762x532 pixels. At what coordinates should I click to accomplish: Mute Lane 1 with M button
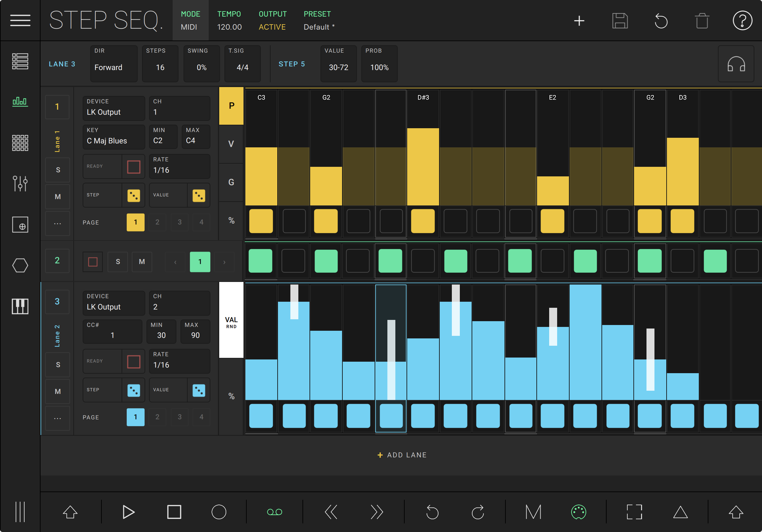click(x=58, y=197)
